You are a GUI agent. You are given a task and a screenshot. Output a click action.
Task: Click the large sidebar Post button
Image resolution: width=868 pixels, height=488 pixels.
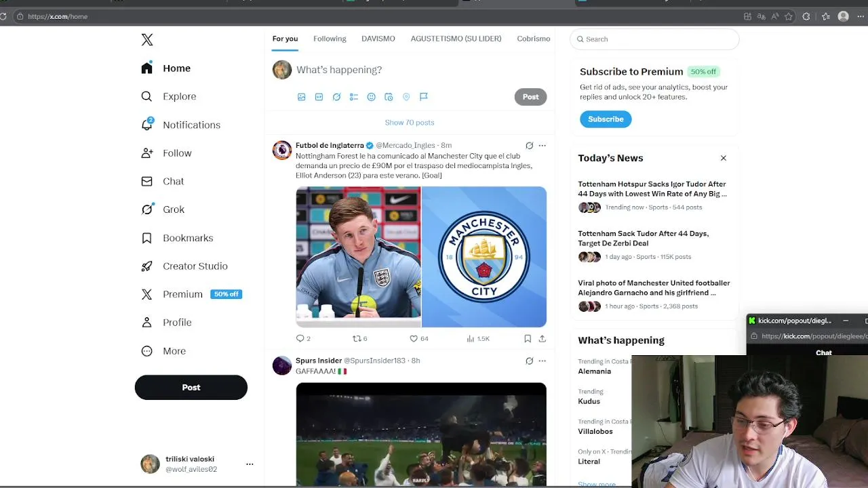click(191, 387)
